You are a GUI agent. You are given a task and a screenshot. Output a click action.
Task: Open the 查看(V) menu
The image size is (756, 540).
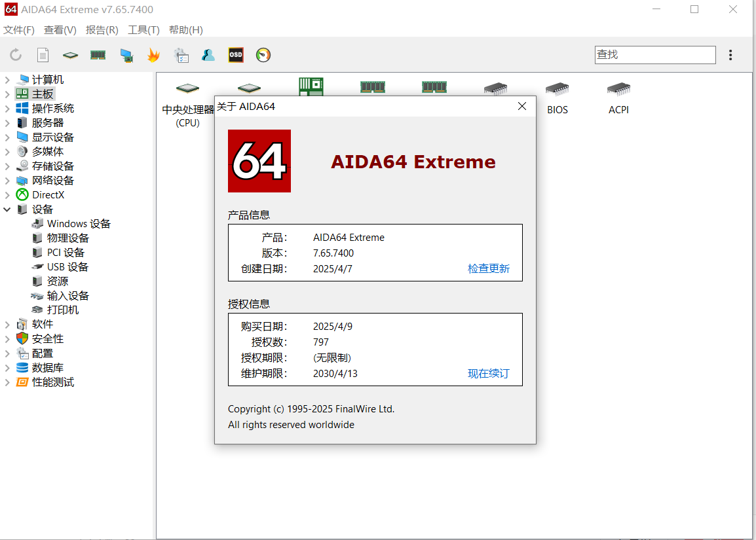tap(60, 30)
